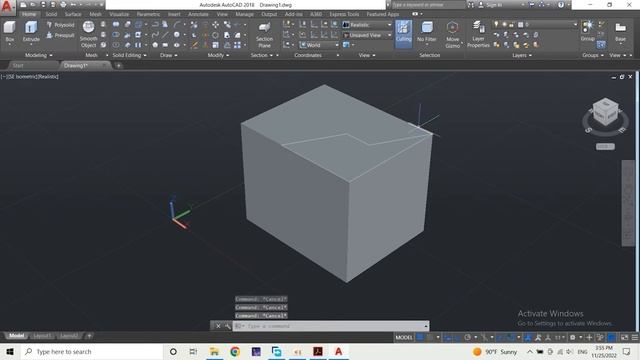Open the Mesh ribbon tab
Screen dimensions: 640x360
point(95,14)
